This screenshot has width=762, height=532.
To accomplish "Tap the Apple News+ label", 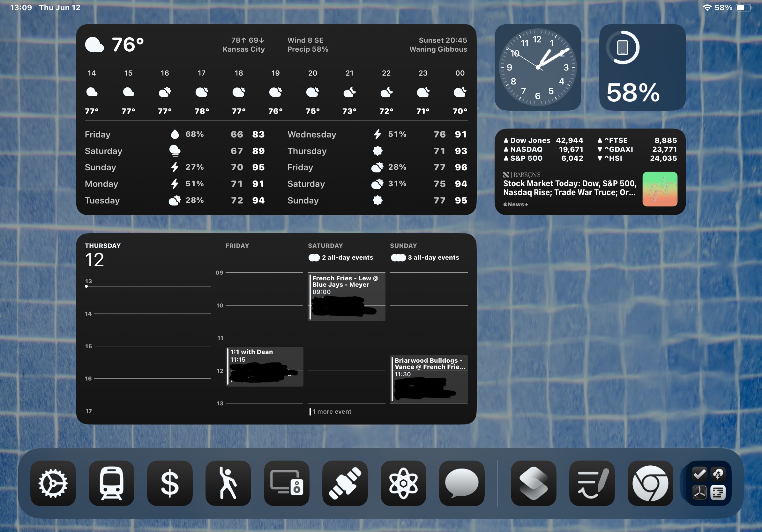I will pyautogui.click(x=515, y=204).
